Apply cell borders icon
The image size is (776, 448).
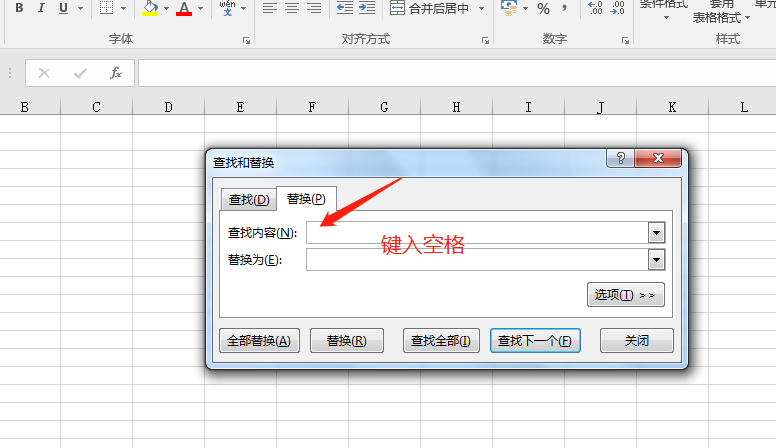tap(106, 8)
